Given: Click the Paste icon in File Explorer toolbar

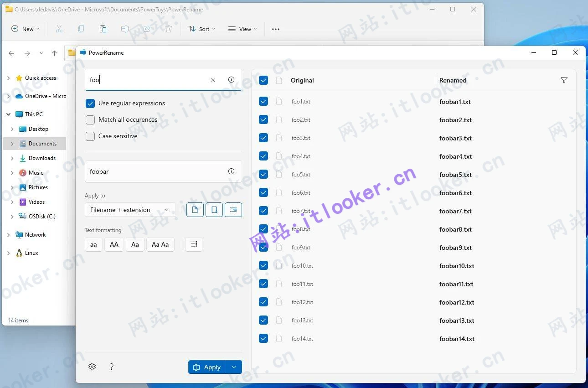Looking at the screenshot, I should click(x=103, y=29).
